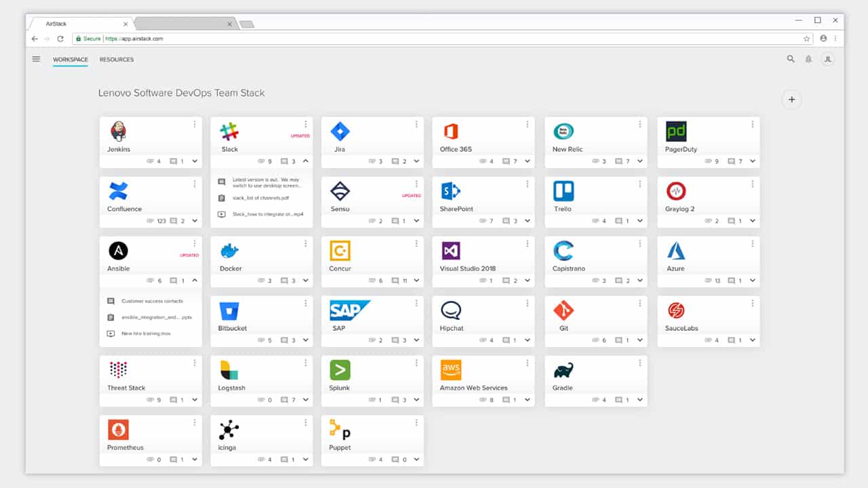Click the Docker whale logo
The image size is (868, 488).
[x=230, y=251]
